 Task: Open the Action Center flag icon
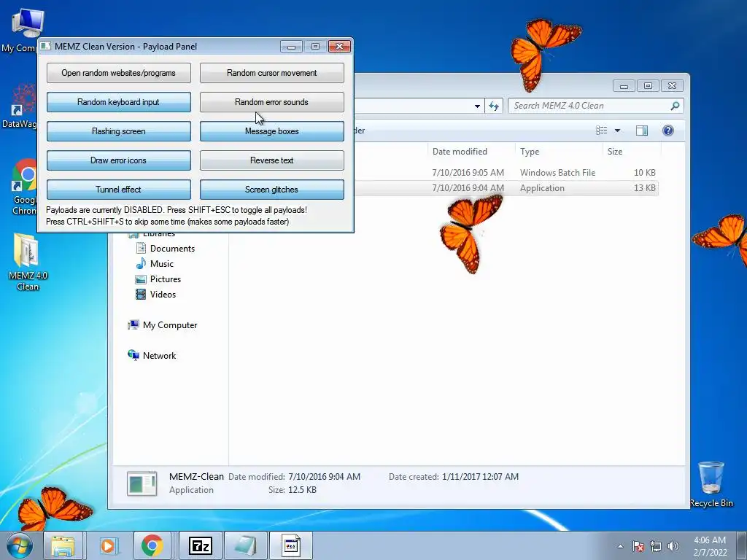coord(638,546)
